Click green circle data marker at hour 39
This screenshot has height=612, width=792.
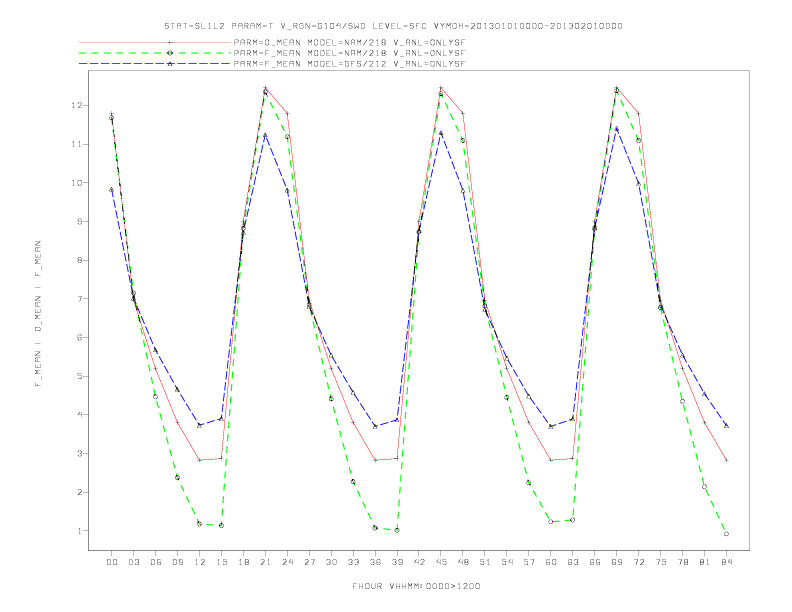pyautogui.click(x=397, y=530)
